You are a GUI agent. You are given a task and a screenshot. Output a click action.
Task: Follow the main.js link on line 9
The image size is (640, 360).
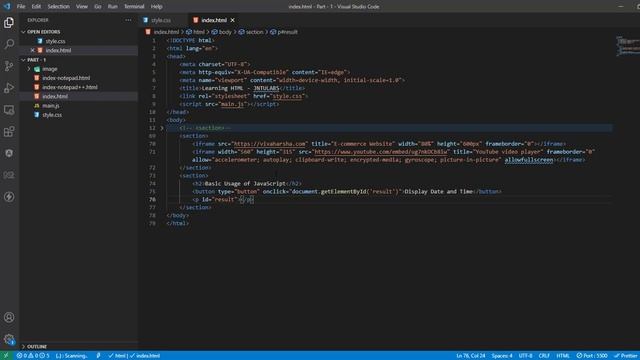[x=232, y=104]
